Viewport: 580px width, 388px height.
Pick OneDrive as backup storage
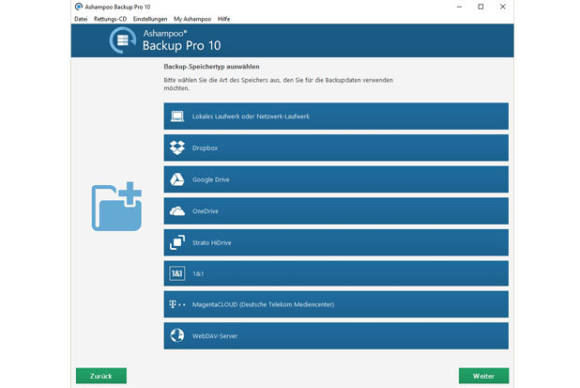(x=336, y=211)
